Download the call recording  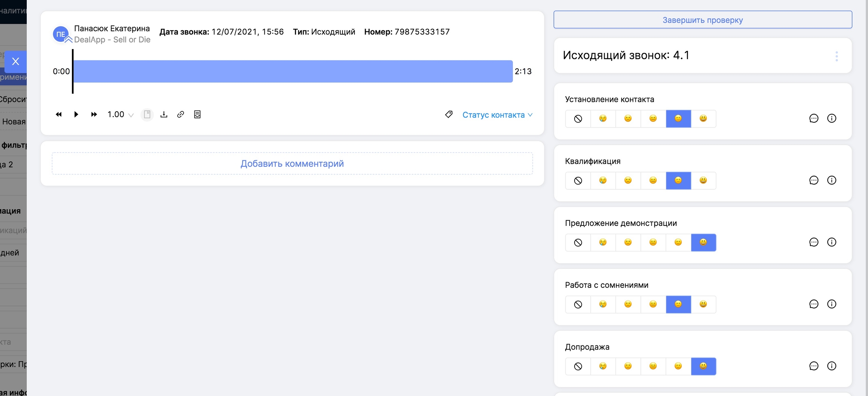(x=164, y=114)
